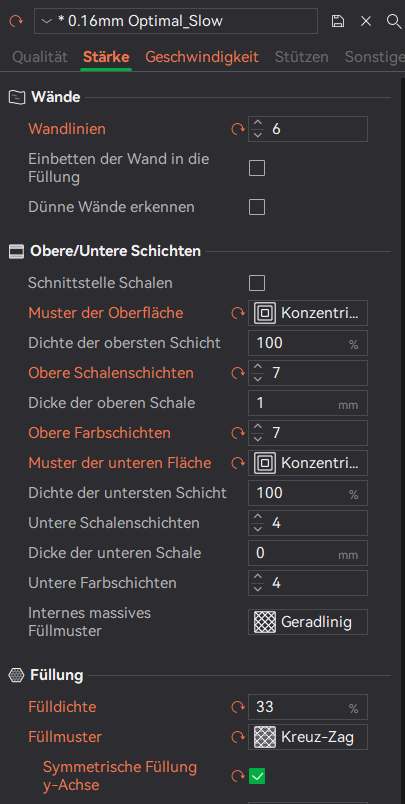This screenshot has width=405, height=804.
Task: Click the revert-all arrow beside the preset name
Action: (x=16, y=21)
